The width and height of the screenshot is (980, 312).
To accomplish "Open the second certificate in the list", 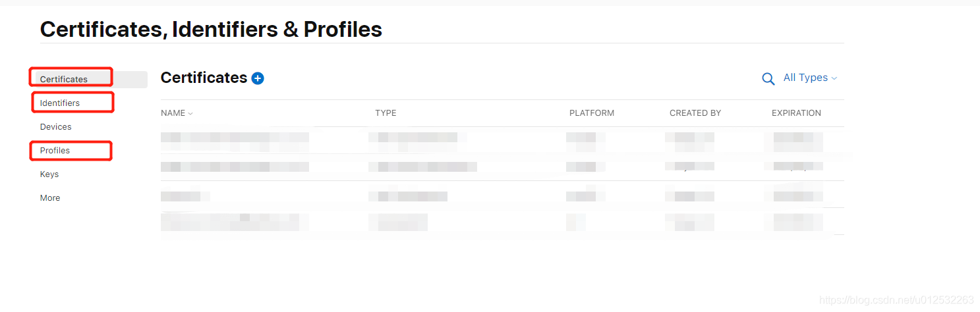I will (235, 167).
